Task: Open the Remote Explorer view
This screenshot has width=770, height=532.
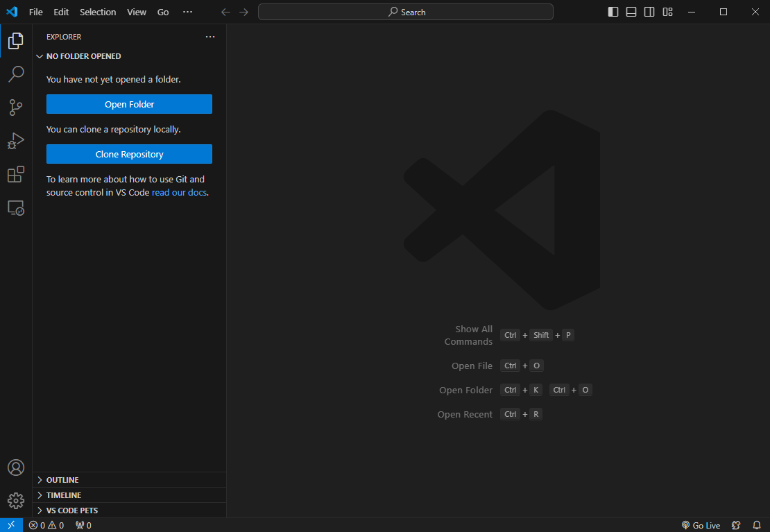Action: tap(16, 208)
